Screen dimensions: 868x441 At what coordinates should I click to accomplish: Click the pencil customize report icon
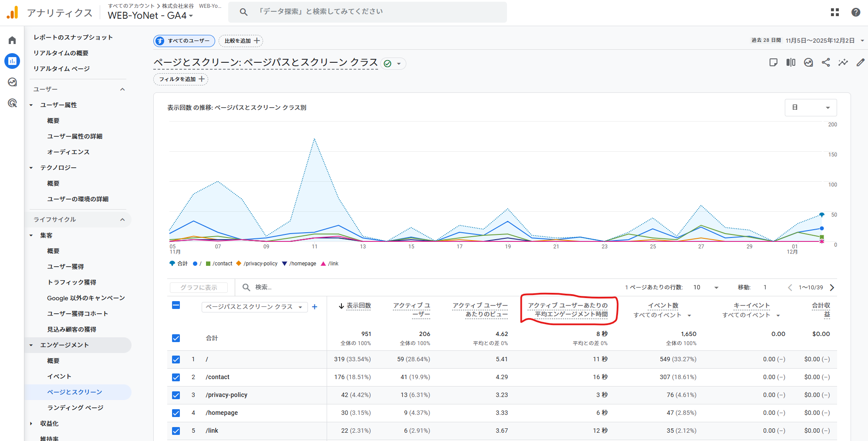tap(860, 62)
